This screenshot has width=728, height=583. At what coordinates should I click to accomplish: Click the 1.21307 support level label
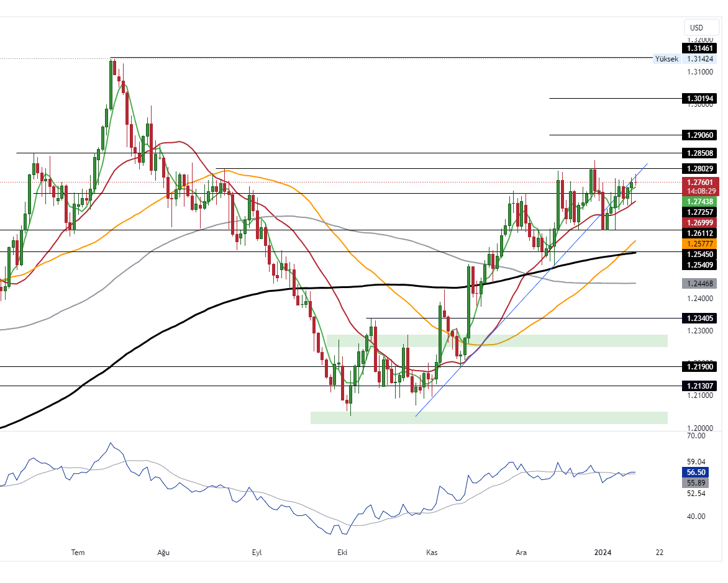[699, 386]
